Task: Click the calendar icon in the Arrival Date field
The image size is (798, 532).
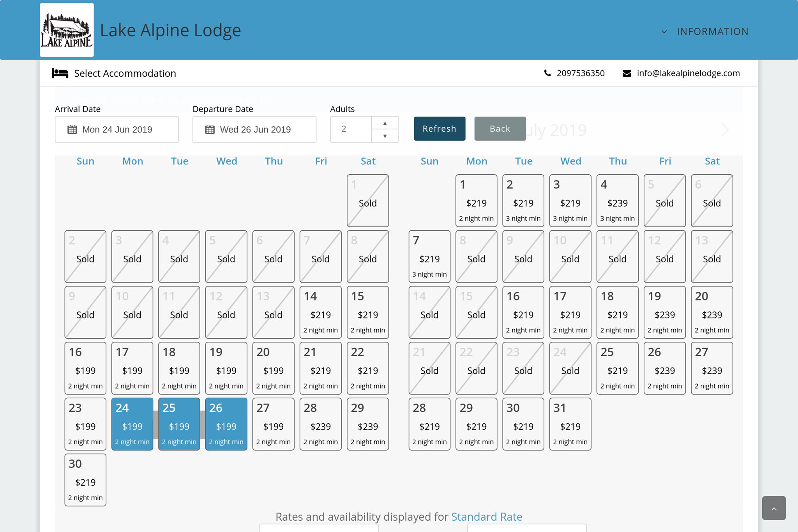Action: tap(72, 129)
